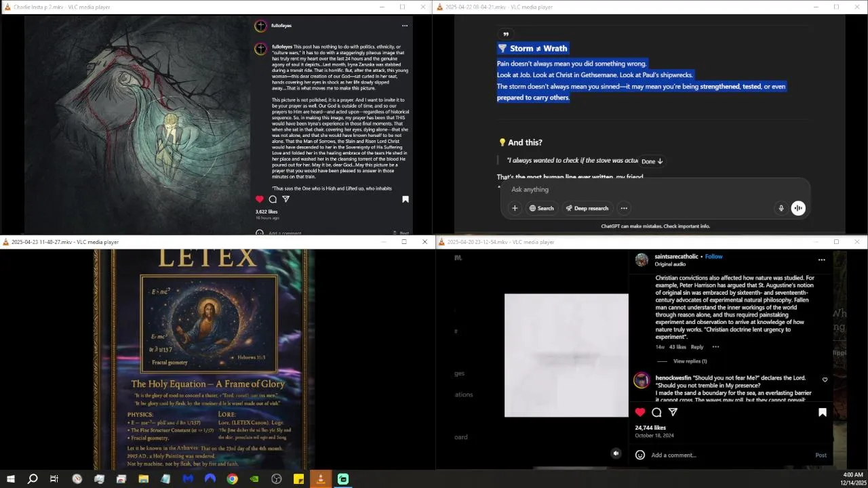Open File Explorer from taskbar
This screenshot has height=488, width=868.
pos(144,479)
